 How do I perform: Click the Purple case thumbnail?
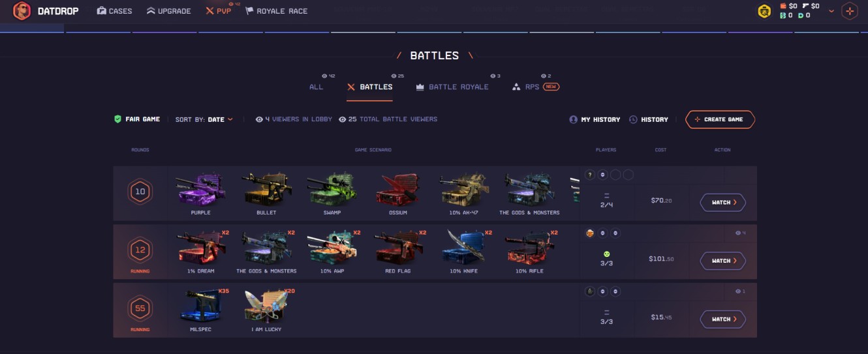[x=200, y=189]
